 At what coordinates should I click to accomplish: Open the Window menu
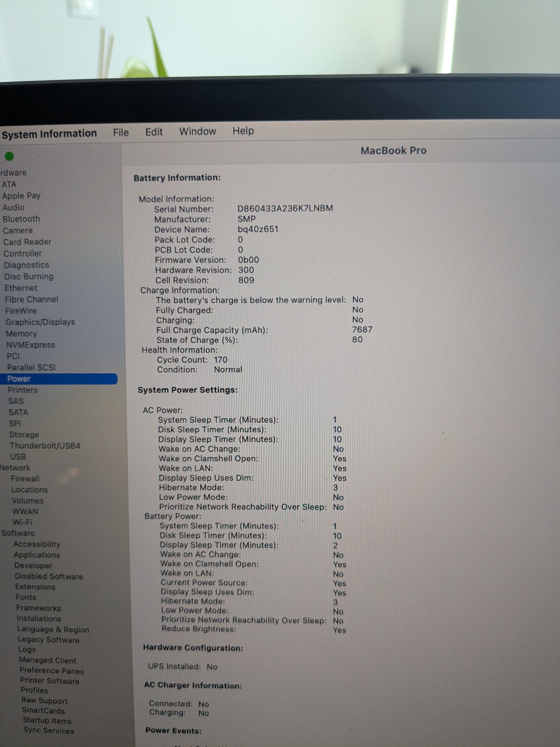click(198, 131)
